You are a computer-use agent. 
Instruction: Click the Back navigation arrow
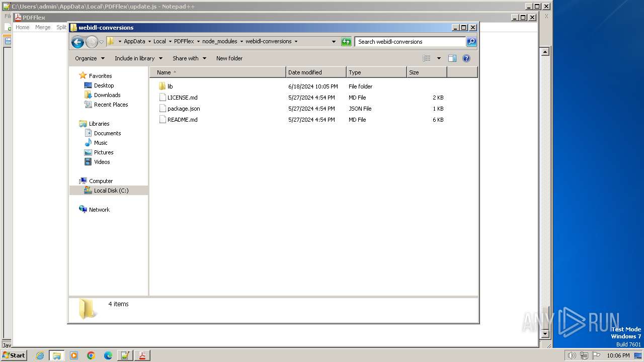pyautogui.click(x=77, y=42)
